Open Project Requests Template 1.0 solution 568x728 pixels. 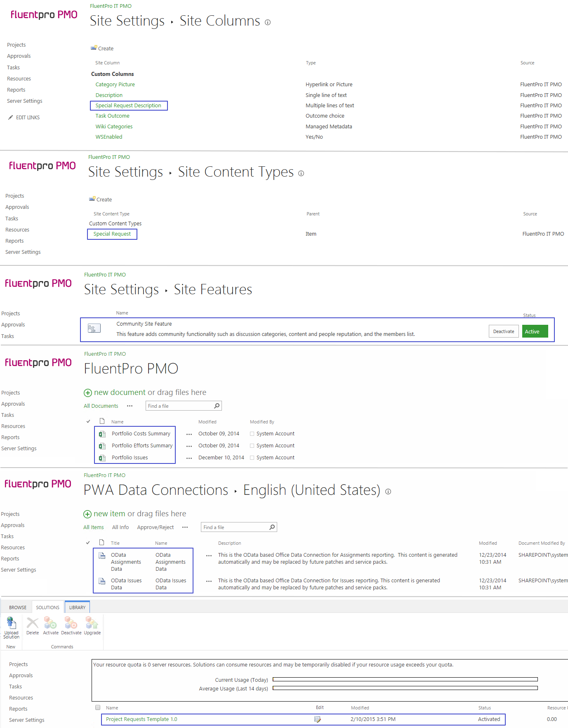pyautogui.click(x=141, y=719)
